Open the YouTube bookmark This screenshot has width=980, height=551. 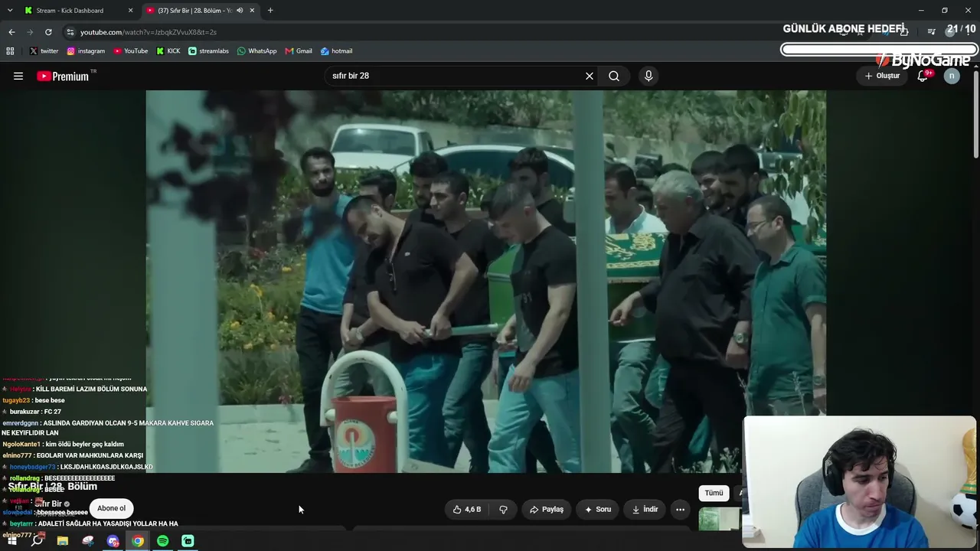(x=131, y=51)
